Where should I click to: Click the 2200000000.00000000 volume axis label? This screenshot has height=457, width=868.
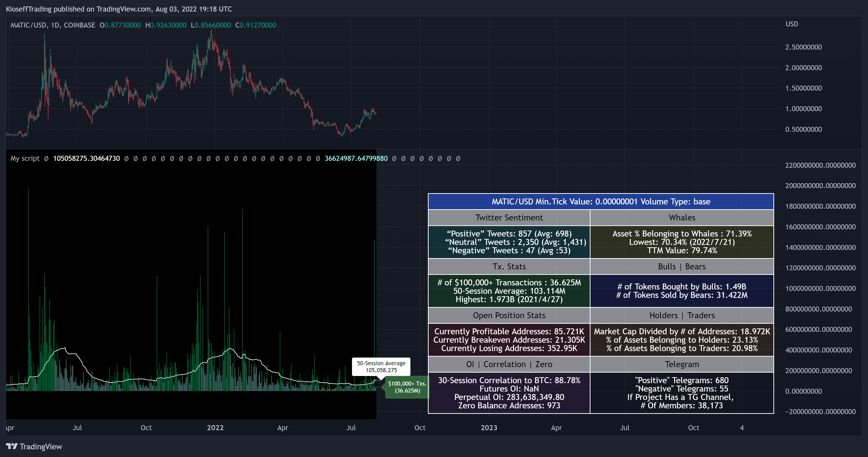pos(820,165)
